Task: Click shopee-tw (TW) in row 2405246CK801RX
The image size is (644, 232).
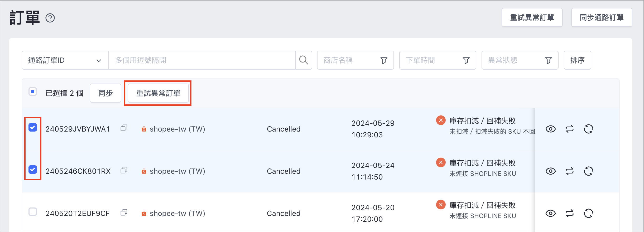Action: click(177, 171)
